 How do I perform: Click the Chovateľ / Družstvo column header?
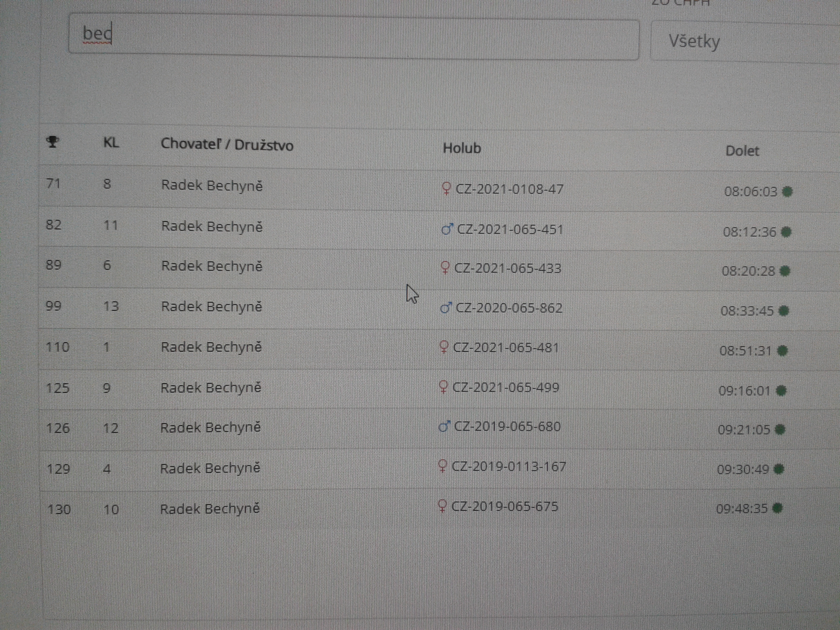coord(227,145)
